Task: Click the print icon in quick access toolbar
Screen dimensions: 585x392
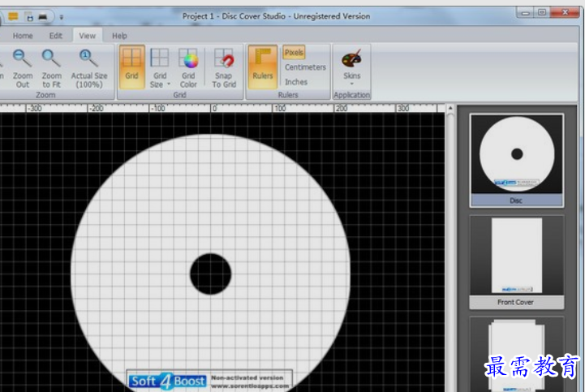Action: click(x=43, y=17)
